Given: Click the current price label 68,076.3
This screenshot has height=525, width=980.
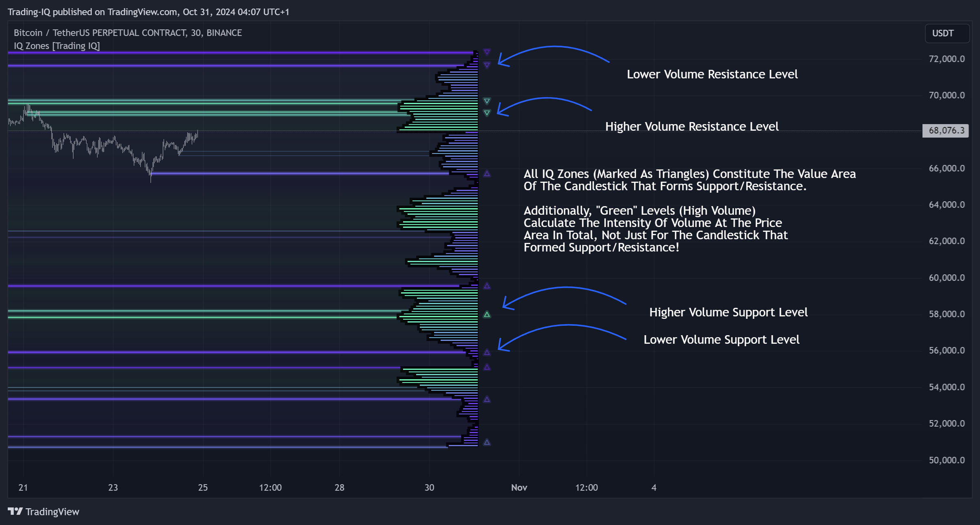Looking at the screenshot, I should click(946, 131).
